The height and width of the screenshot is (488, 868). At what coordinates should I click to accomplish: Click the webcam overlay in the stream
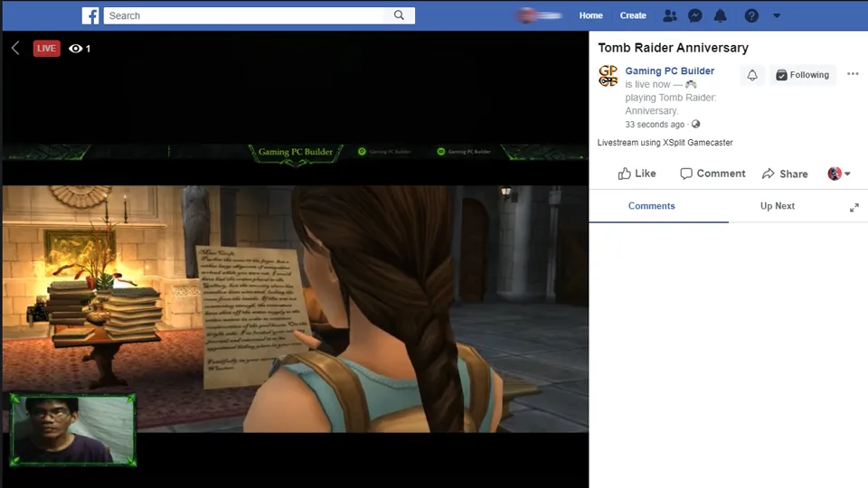72,429
